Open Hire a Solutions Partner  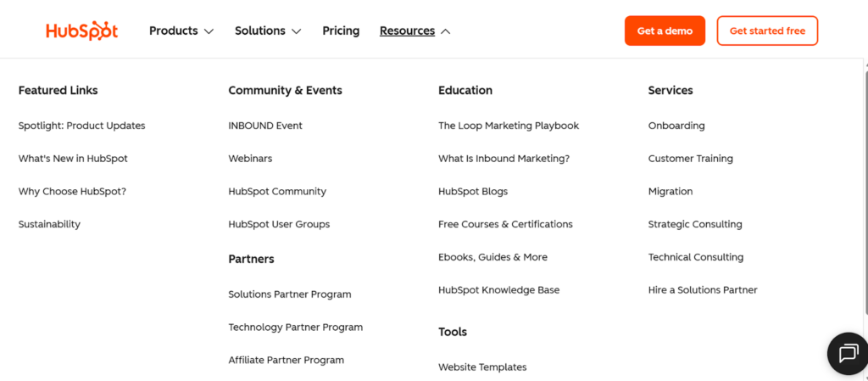[703, 290]
